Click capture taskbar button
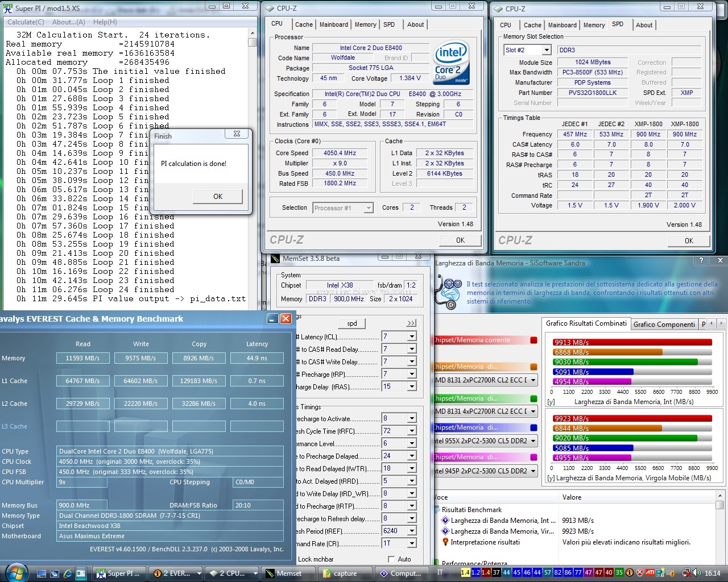Viewport: 728px width, 582px height. [x=345, y=573]
